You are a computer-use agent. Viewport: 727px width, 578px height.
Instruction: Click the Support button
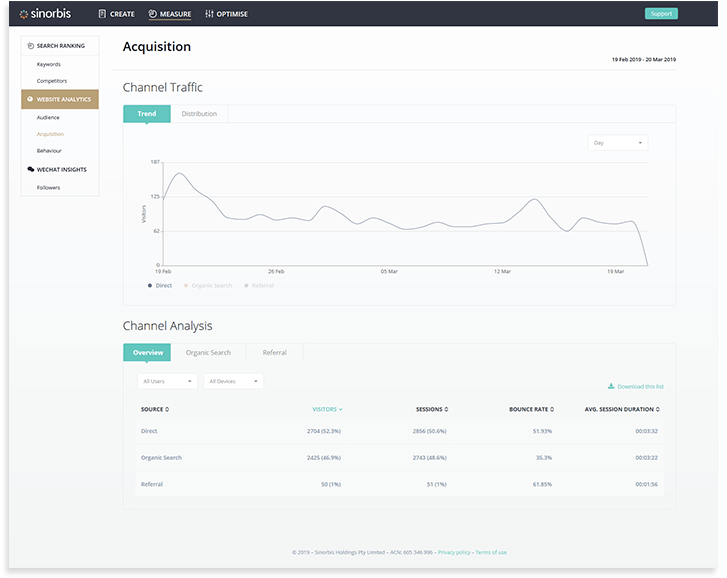click(x=661, y=14)
